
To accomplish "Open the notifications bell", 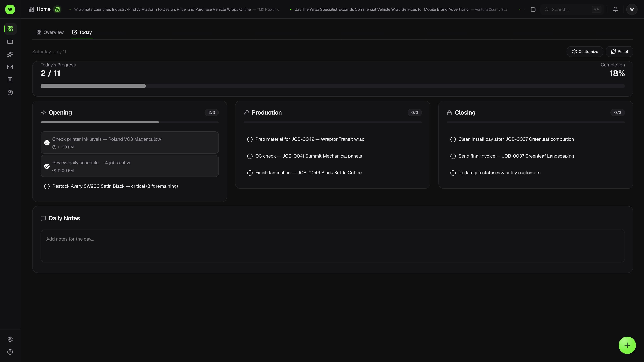I will pyautogui.click(x=615, y=10).
